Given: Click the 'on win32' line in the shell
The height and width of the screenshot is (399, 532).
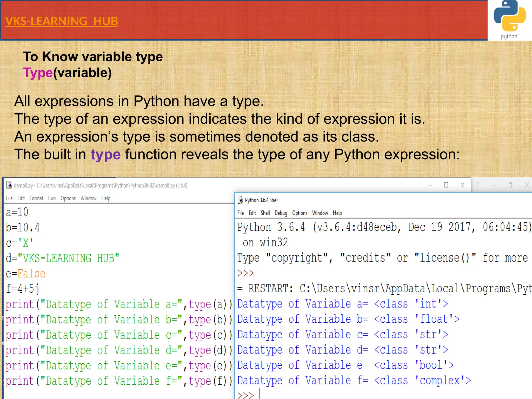Looking at the screenshot, I should click(x=265, y=243).
